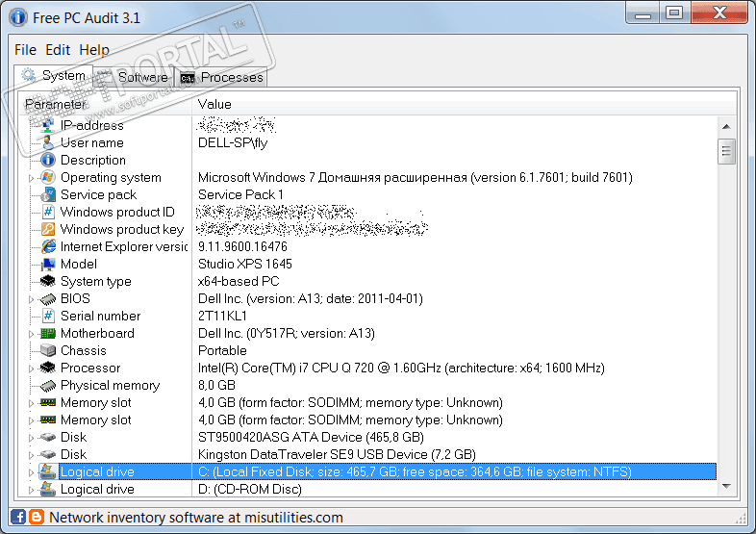The height and width of the screenshot is (534, 756).
Task: Select the Microsoft Windows 7 operating system value
Action: tap(416, 177)
